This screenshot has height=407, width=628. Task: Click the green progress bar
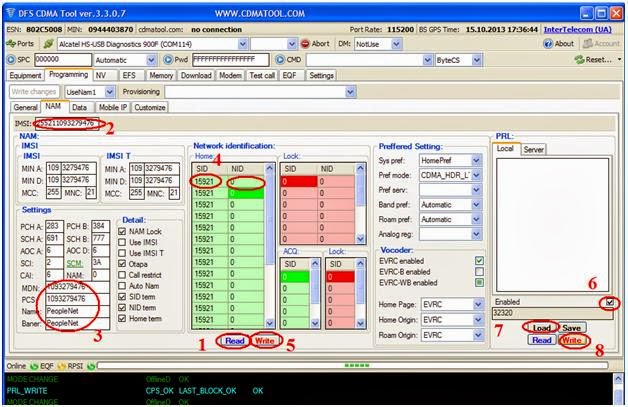[353, 365]
